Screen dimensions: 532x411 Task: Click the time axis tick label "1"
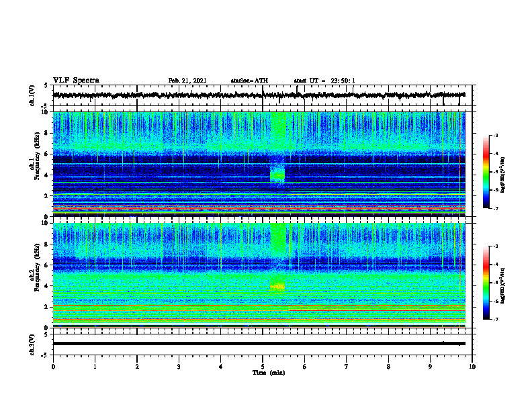(x=95, y=367)
